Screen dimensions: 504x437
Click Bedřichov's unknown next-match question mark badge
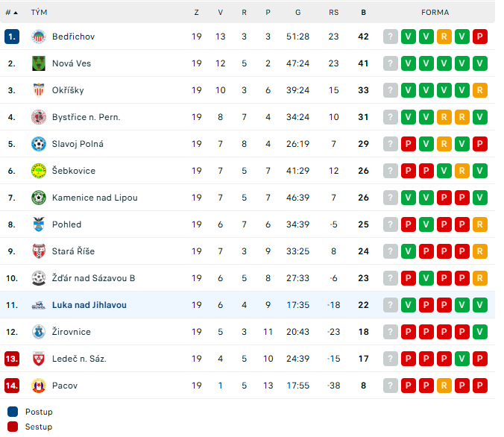[391, 37]
